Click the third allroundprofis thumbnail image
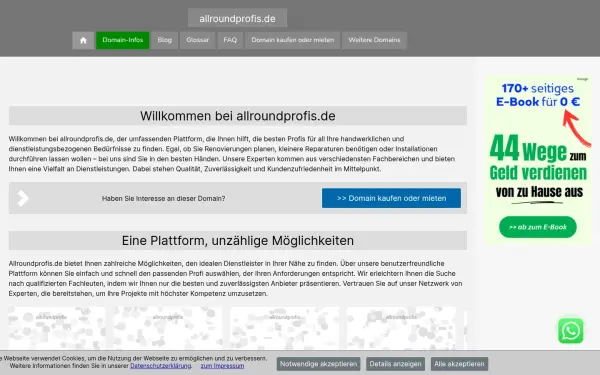This screenshot has height=375, width=600. pyautogui.click(x=284, y=328)
